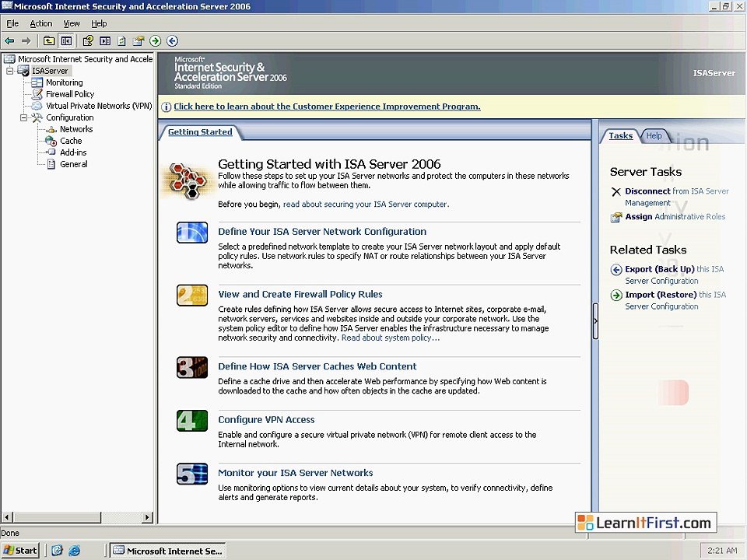Click the Disconnect X icon in Server Tasks
Image resolution: width=747 pixels, height=560 pixels.
(616, 192)
